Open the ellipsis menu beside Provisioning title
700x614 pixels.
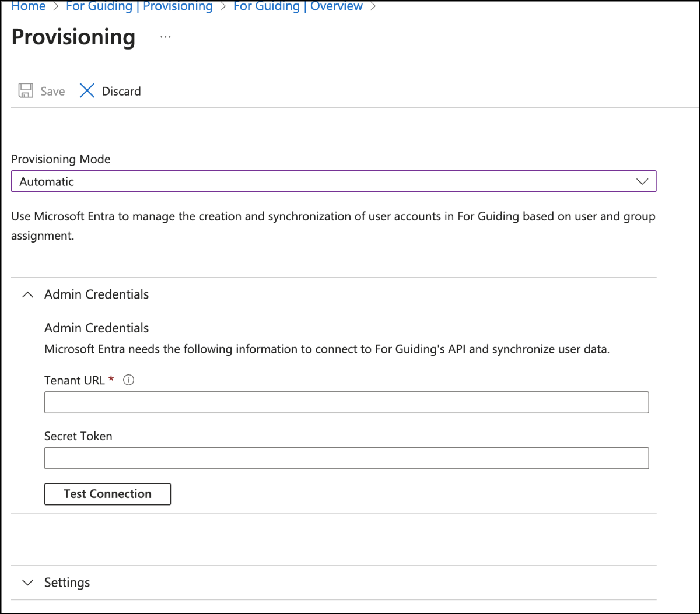[x=166, y=37]
